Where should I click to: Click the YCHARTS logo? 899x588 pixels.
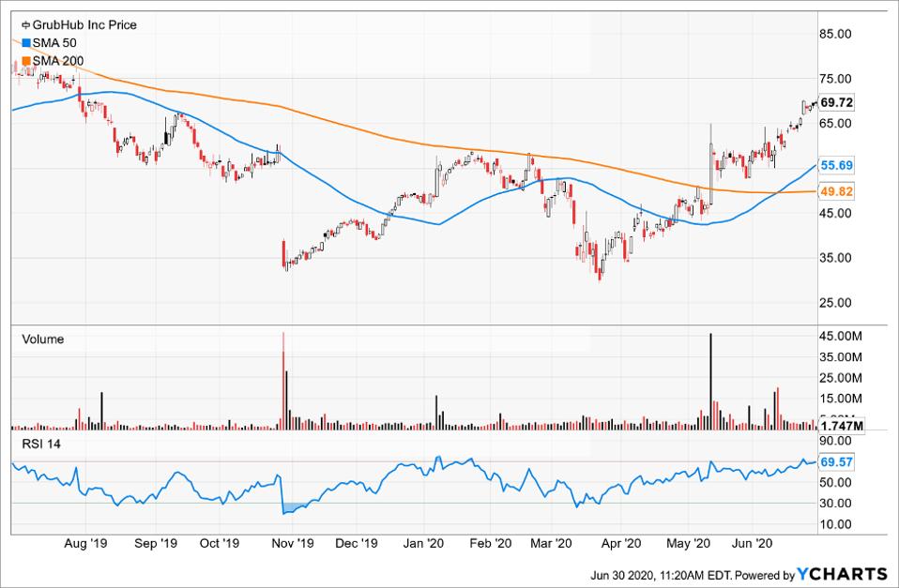[x=843, y=574]
